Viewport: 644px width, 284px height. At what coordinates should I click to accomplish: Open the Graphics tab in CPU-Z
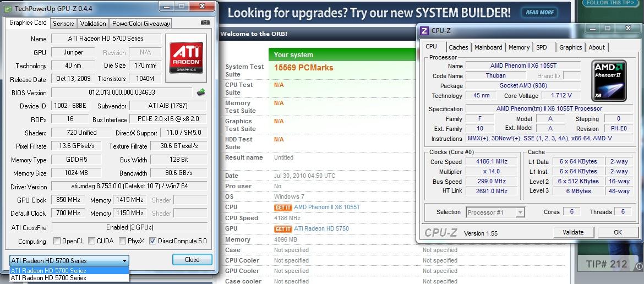pos(570,47)
